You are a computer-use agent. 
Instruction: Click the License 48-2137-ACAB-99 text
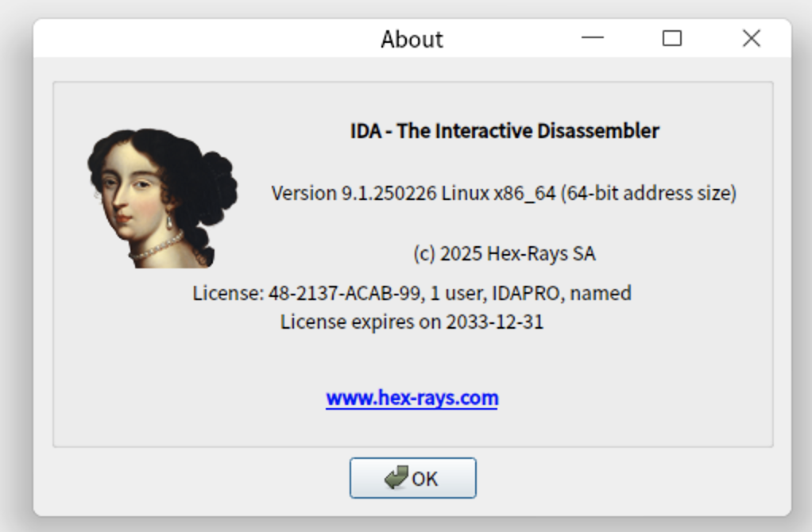click(x=412, y=293)
